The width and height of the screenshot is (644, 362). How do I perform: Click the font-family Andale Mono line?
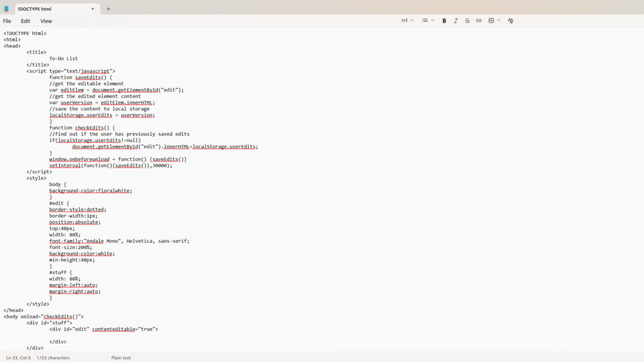[119, 241]
